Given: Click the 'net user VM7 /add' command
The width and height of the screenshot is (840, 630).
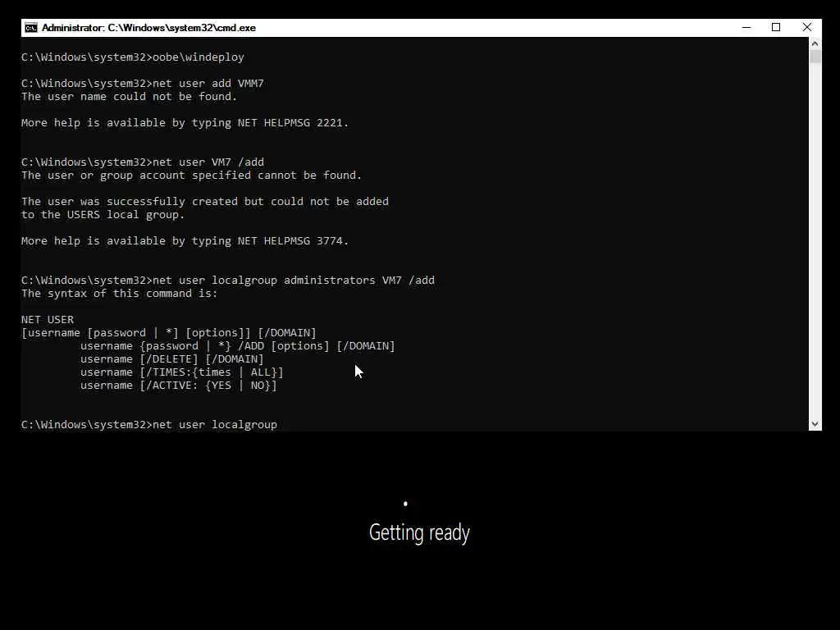Looking at the screenshot, I should click(x=143, y=162).
